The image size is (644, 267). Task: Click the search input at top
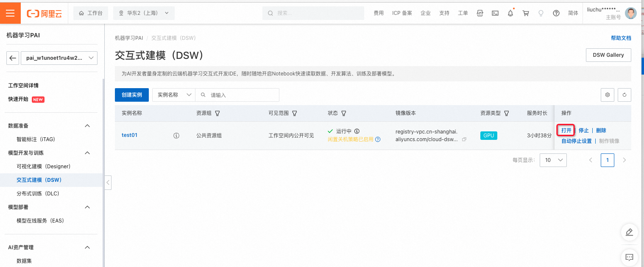[x=313, y=13]
